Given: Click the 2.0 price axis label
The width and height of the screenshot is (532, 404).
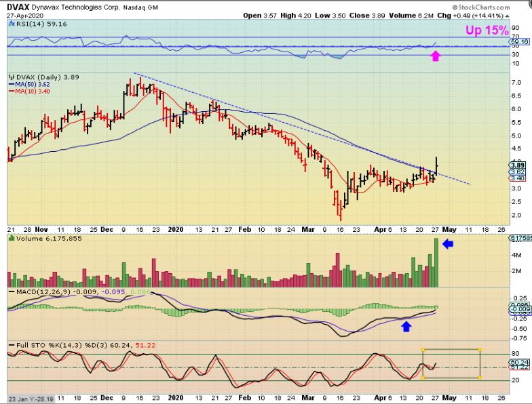Looking at the screenshot, I should coord(516,216).
